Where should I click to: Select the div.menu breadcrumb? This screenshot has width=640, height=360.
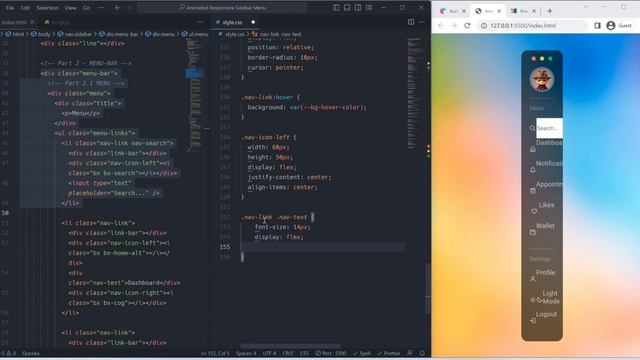point(160,34)
